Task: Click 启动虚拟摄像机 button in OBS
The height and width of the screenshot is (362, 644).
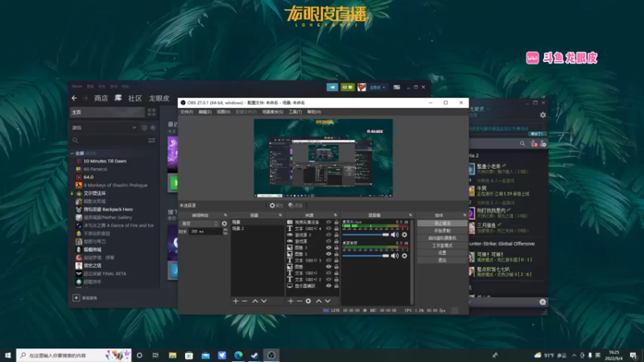Action: (442, 238)
